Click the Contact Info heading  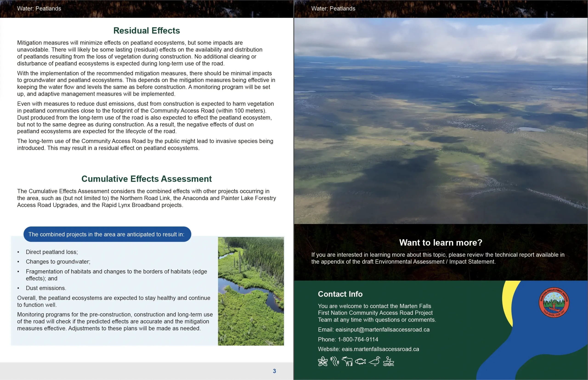pos(340,294)
